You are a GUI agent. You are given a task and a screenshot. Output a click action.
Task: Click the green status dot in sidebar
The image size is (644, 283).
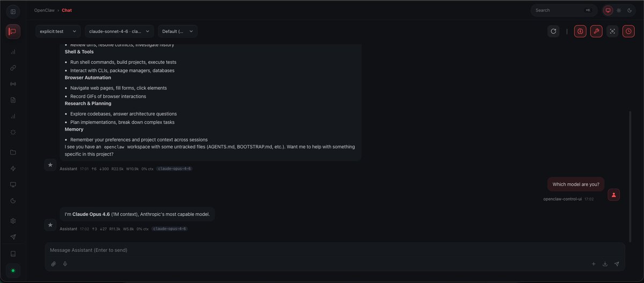point(13,270)
